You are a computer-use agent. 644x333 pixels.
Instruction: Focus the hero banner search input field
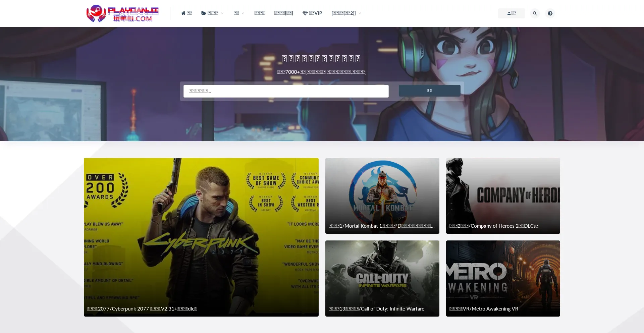click(286, 91)
